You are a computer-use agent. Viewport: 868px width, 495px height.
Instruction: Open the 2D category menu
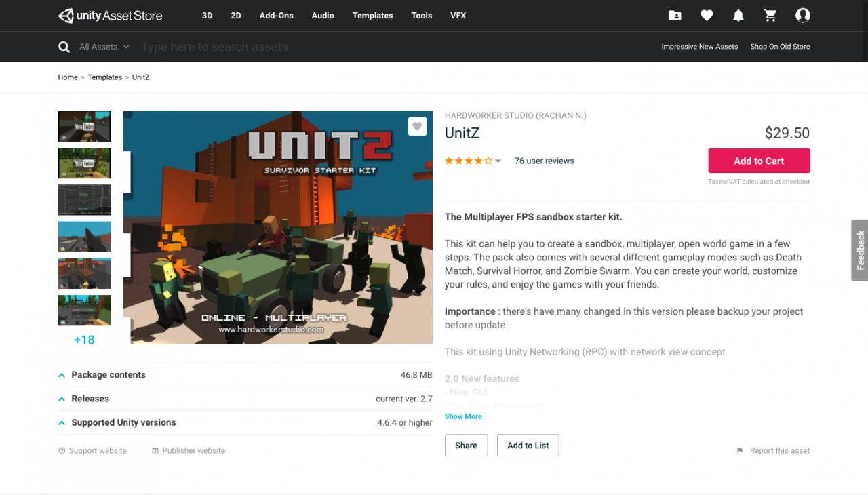pyautogui.click(x=236, y=16)
